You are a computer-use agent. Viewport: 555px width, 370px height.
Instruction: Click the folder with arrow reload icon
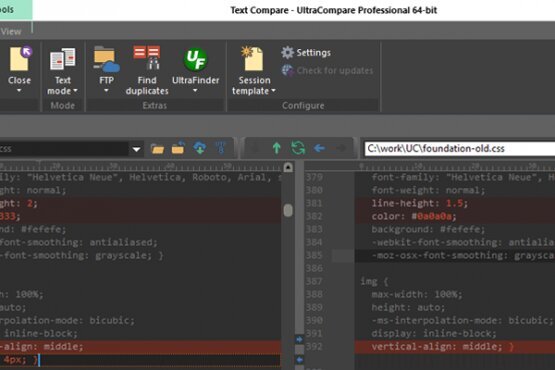click(178, 148)
